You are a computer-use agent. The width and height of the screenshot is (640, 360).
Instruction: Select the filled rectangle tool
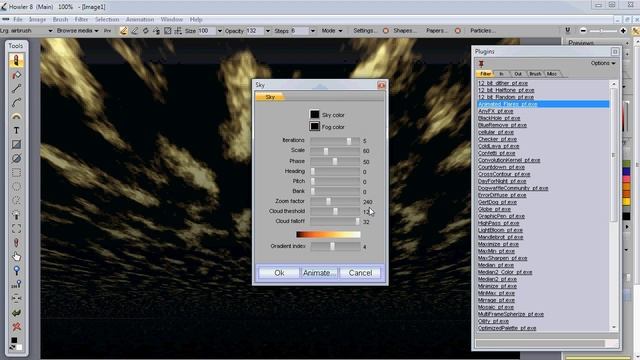16,144
